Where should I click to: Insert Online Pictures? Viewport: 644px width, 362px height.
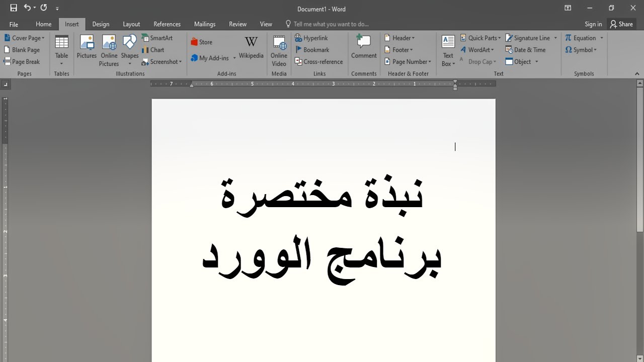[x=109, y=50]
